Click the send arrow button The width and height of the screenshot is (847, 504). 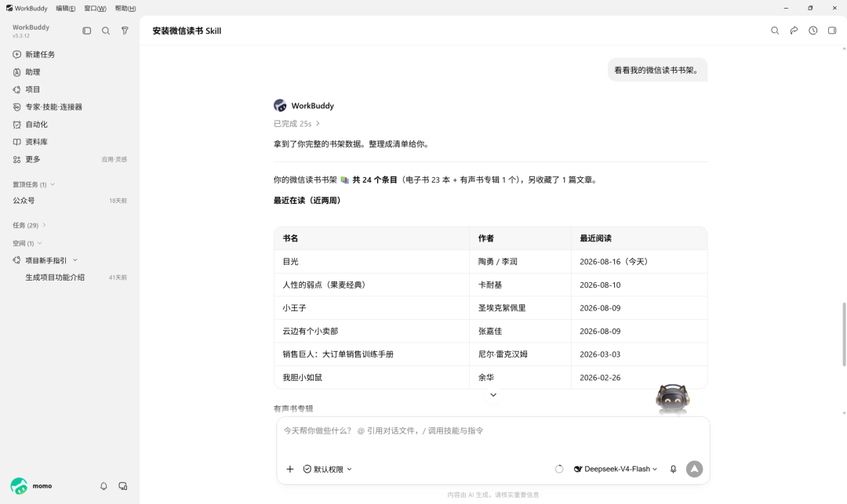(x=694, y=469)
